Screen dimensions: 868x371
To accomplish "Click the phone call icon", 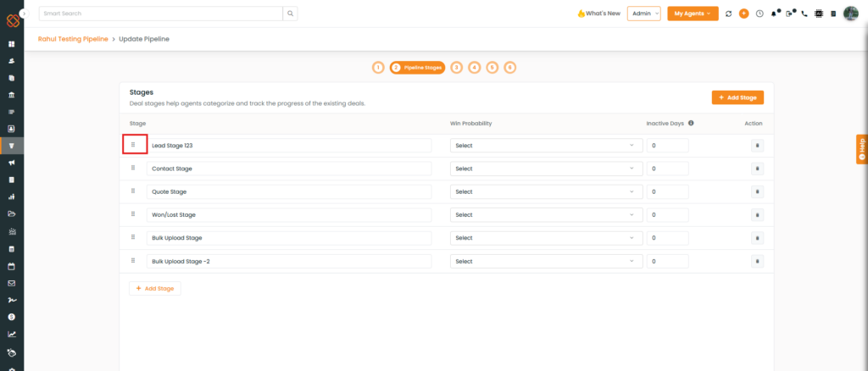I will (x=804, y=14).
